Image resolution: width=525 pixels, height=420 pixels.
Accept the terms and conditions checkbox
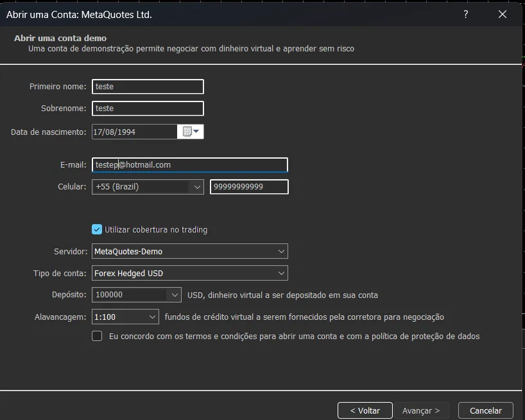pyautogui.click(x=97, y=336)
